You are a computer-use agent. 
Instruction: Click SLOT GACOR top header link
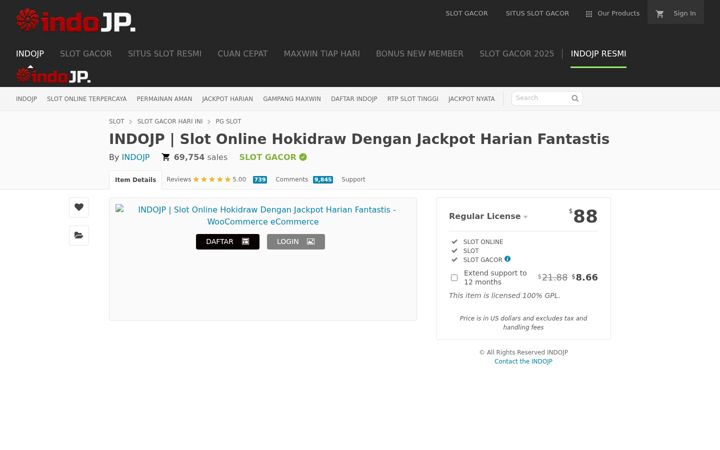(467, 14)
